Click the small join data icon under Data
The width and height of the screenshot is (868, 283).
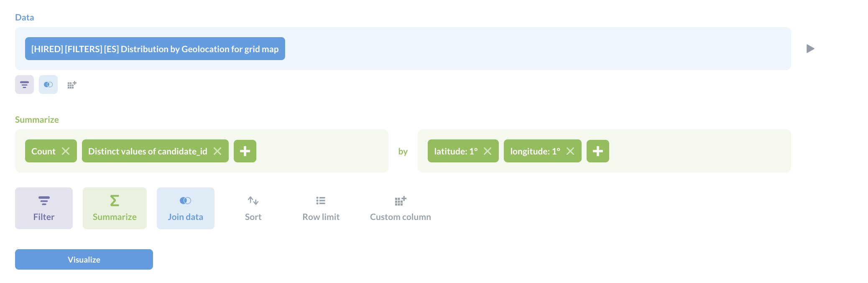[48, 85]
